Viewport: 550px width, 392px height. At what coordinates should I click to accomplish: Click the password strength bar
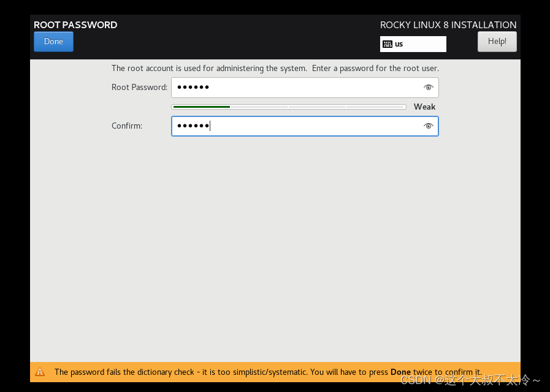point(289,107)
